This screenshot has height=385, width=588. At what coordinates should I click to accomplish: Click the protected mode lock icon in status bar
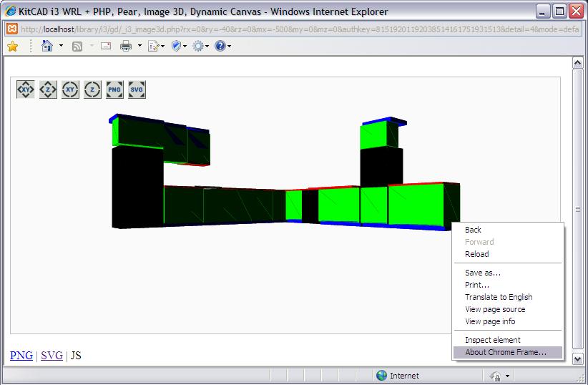pos(495,376)
